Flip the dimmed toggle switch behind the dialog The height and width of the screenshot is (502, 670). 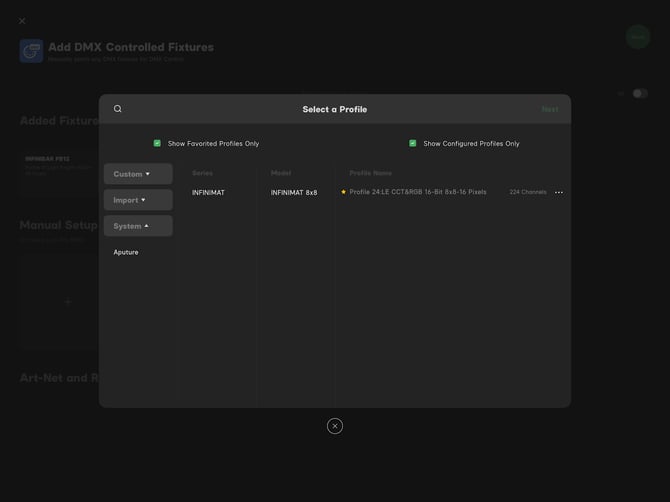point(640,94)
